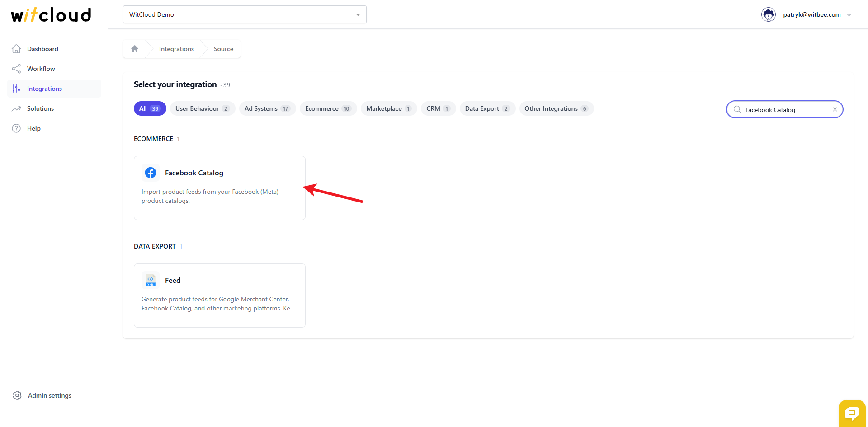The height and width of the screenshot is (427, 868).
Task: Select the Other Integrations filter tab
Action: click(x=556, y=108)
